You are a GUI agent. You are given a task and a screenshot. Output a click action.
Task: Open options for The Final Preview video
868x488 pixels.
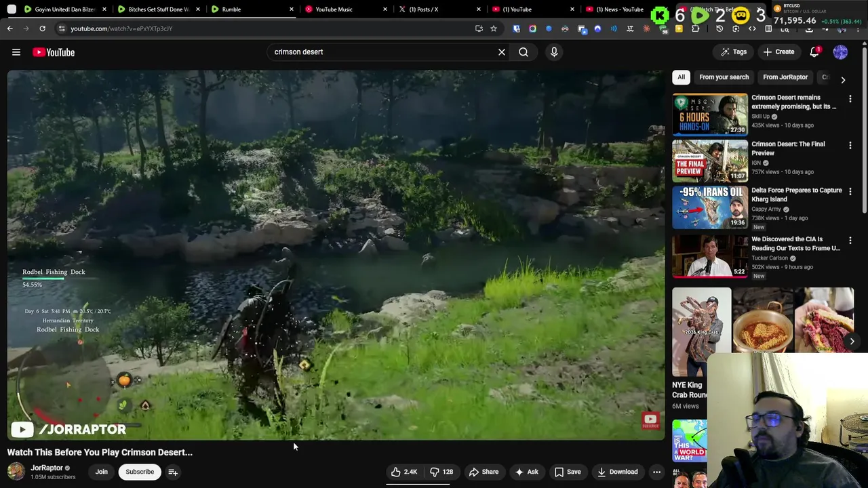[850, 146]
